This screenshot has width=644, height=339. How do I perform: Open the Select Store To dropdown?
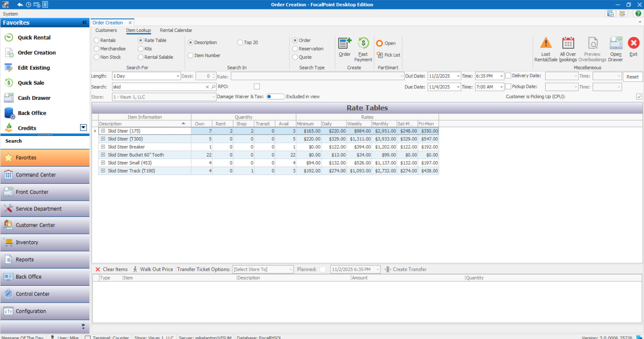click(x=290, y=270)
